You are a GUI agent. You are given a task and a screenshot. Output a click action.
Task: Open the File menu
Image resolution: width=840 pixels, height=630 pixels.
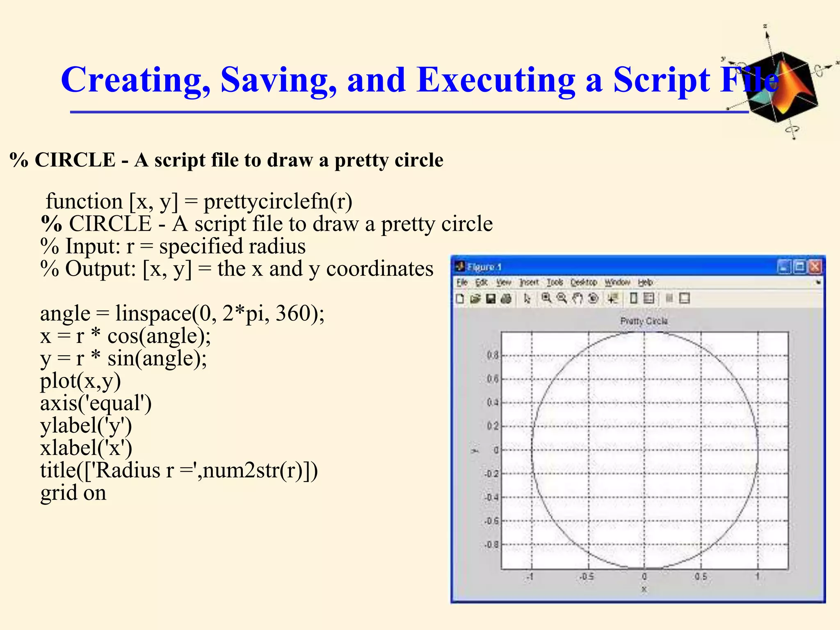point(462,282)
